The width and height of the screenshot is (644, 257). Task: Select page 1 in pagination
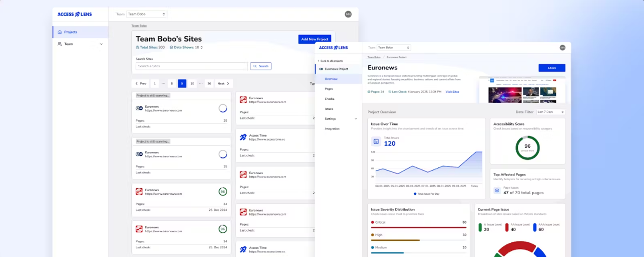(155, 83)
